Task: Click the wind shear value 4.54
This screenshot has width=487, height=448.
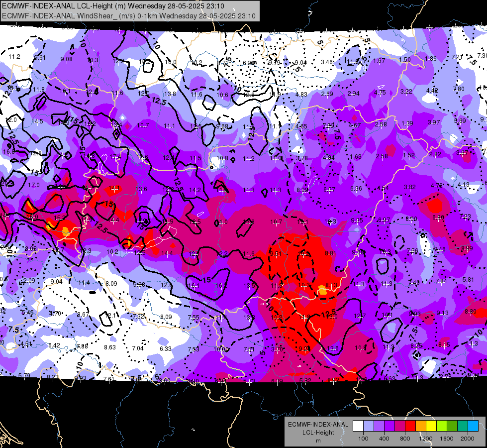Action: click(x=383, y=188)
